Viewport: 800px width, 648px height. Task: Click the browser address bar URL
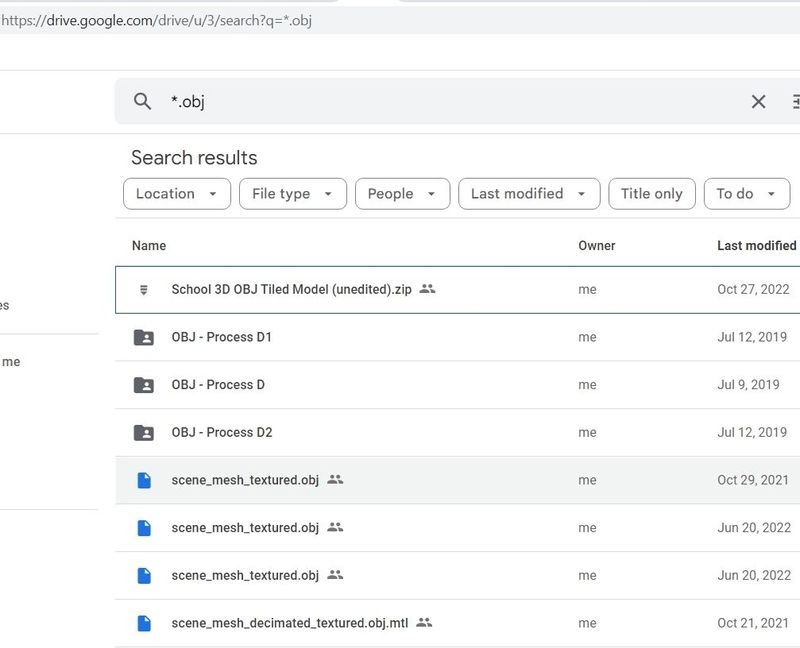point(160,19)
